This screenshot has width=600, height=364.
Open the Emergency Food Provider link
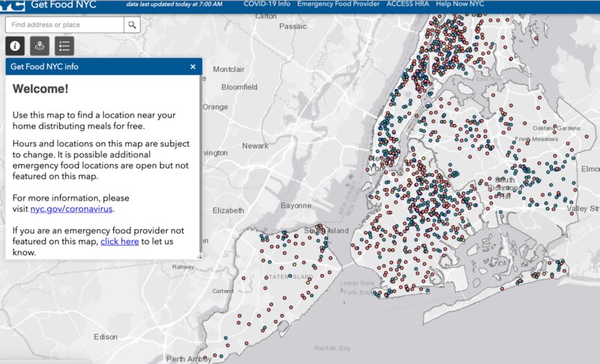coord(338,4)
